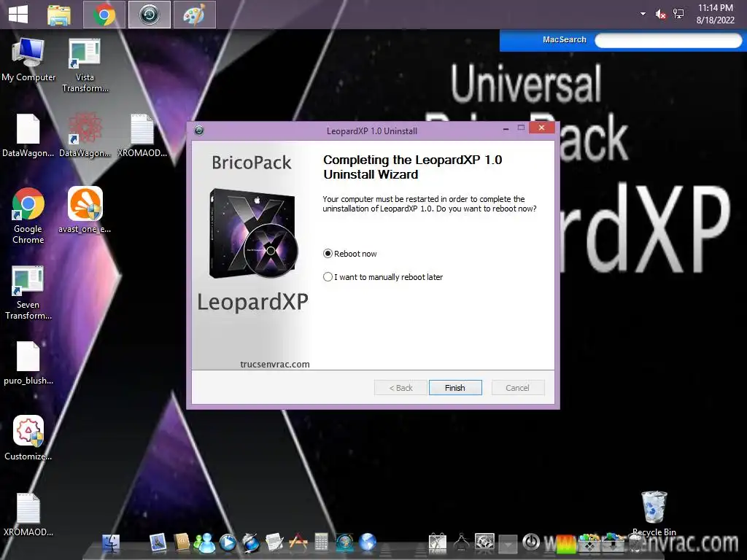747x560 pixels.
Task: Click the gray down-arrow dock tile
Action: click(508, 543)
